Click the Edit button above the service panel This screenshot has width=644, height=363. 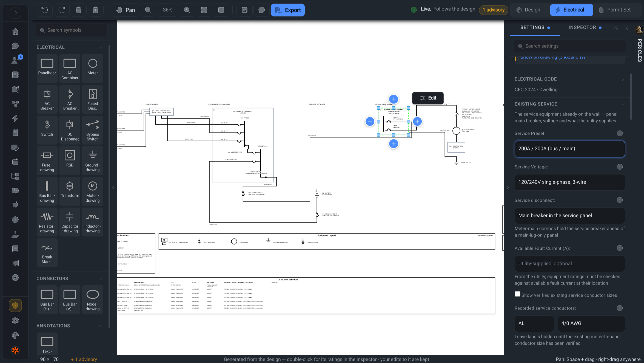pos(428,98)
